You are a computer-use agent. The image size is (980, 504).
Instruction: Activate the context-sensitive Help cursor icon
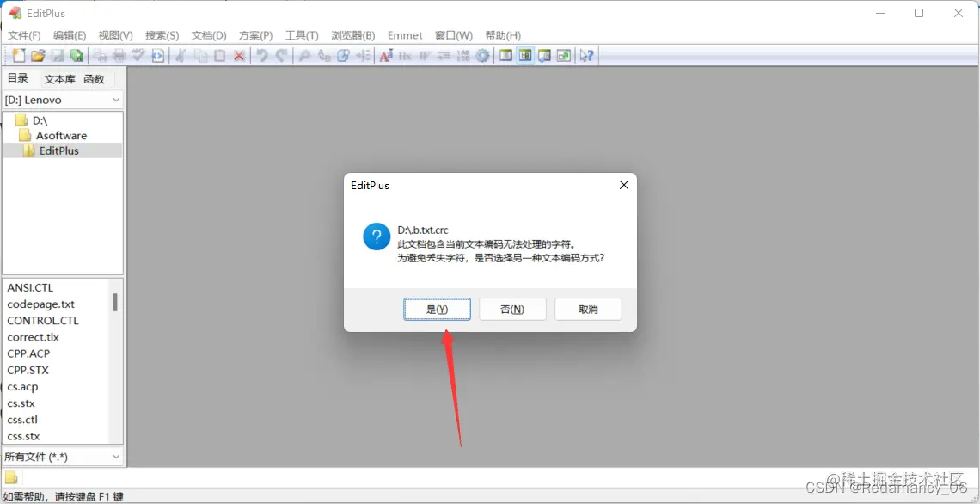pos(585,55)
